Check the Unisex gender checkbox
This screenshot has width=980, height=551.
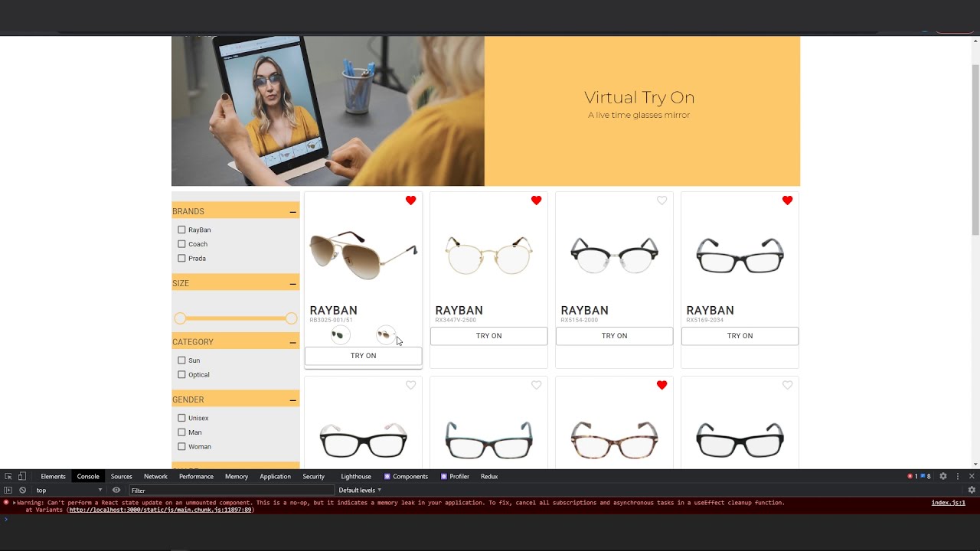click(181, 418)
